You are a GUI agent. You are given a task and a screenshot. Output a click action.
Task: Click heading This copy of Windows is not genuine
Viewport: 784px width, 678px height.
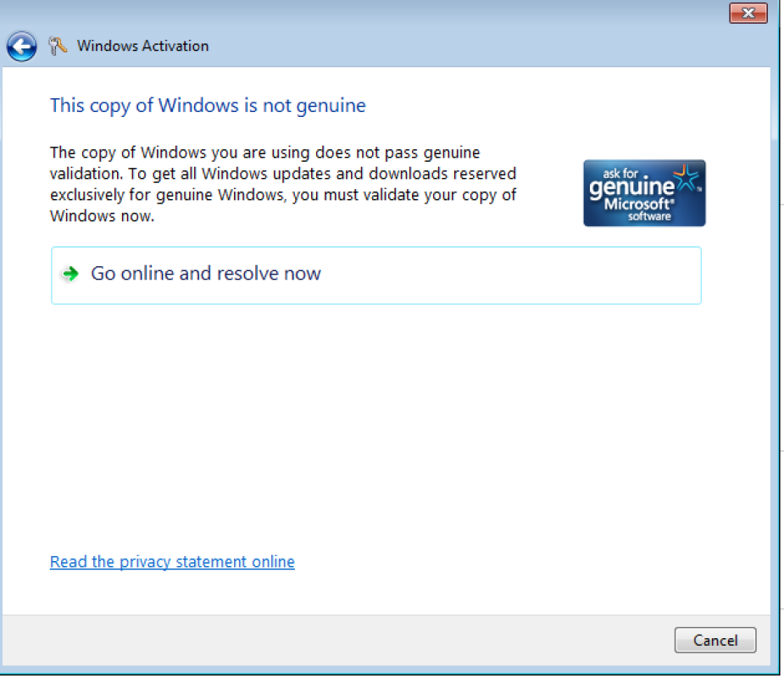click(x=208, y=105)
